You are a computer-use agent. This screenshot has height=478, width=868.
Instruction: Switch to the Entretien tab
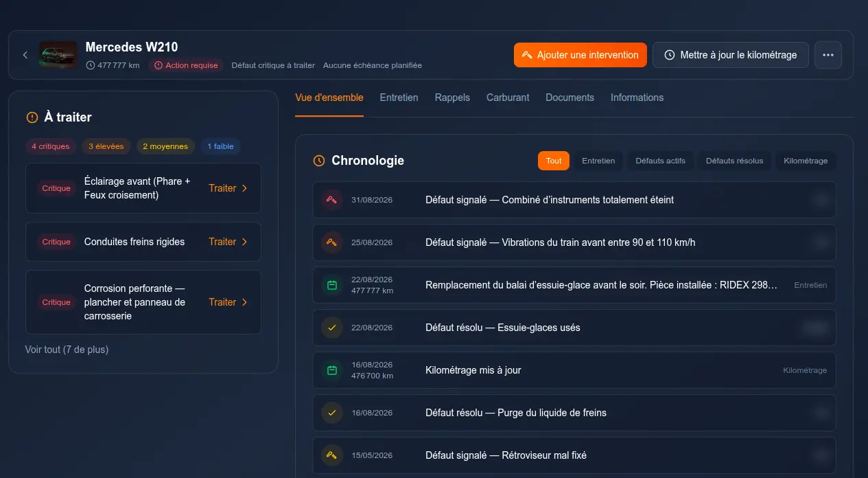click(x=399, y=98)
